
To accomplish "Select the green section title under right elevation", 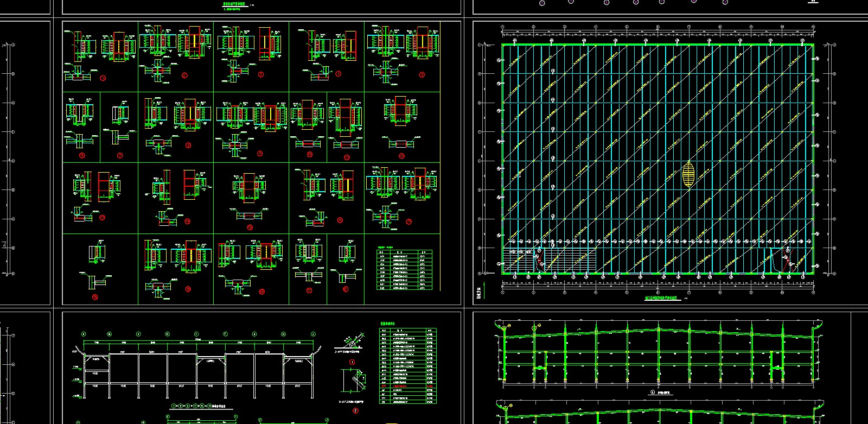I will coord(661,392).
